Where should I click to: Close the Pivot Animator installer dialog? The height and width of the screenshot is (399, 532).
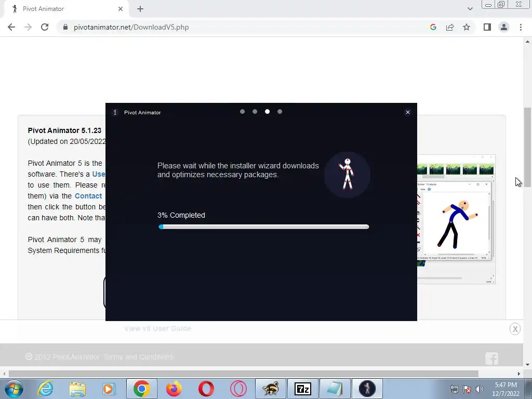408,112
